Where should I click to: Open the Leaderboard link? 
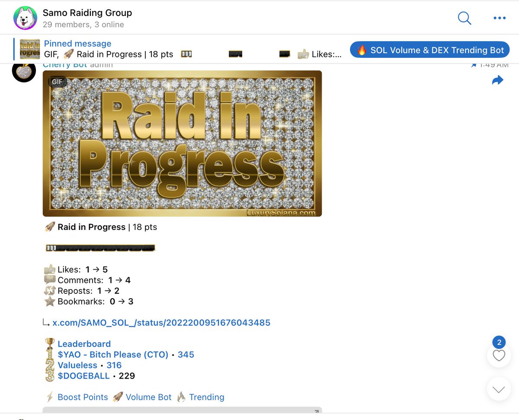point(84,344)
